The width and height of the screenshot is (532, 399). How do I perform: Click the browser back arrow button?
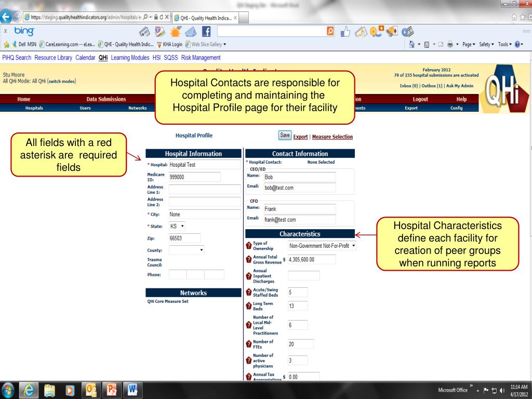pyautogui.click(x=6, y=17)
